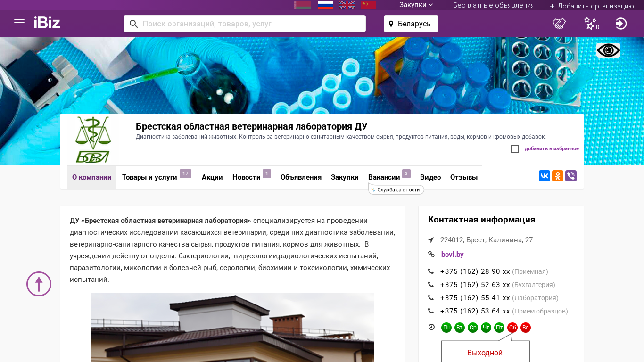The height and width of the screenshot is (362, 644).
Task: Share on VK
Action: [545, 176]
